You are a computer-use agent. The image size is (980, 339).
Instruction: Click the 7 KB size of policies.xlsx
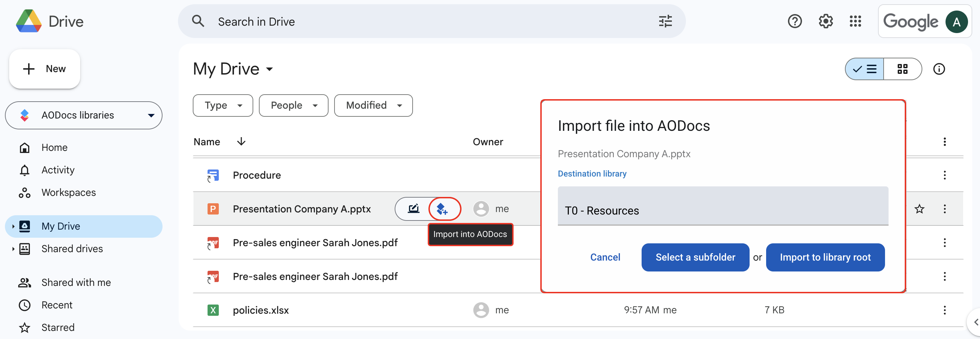tap(774, 310)
